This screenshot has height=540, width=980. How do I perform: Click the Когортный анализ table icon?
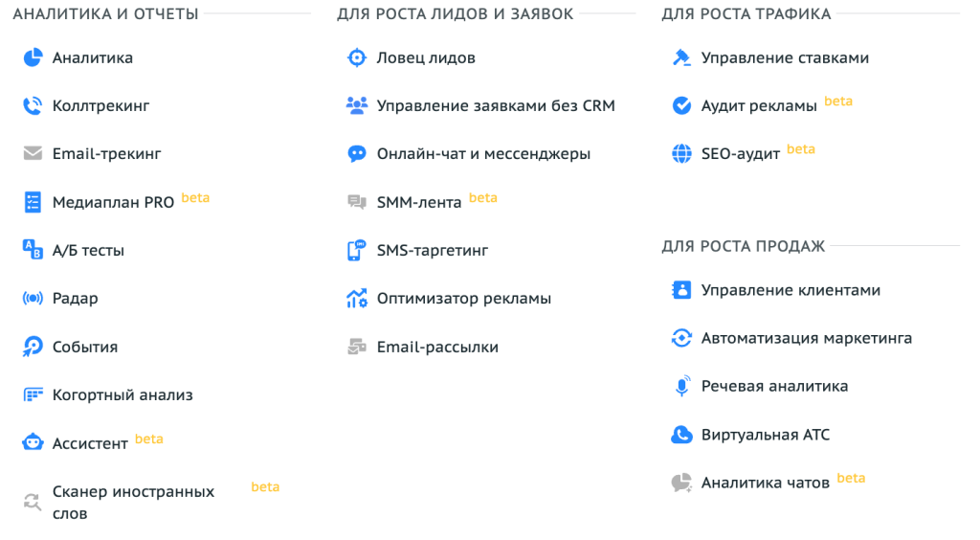[33, 395]
